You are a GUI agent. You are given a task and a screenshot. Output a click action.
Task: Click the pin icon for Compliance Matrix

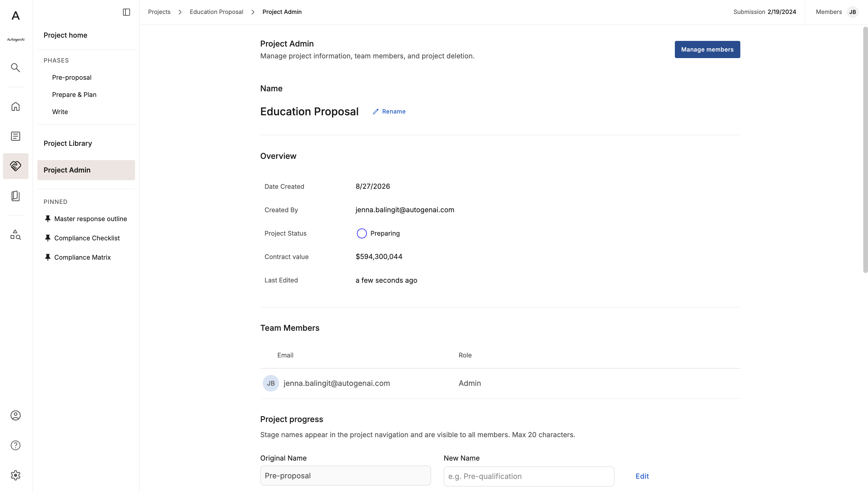pyautogui.click(x=48, y=258)
